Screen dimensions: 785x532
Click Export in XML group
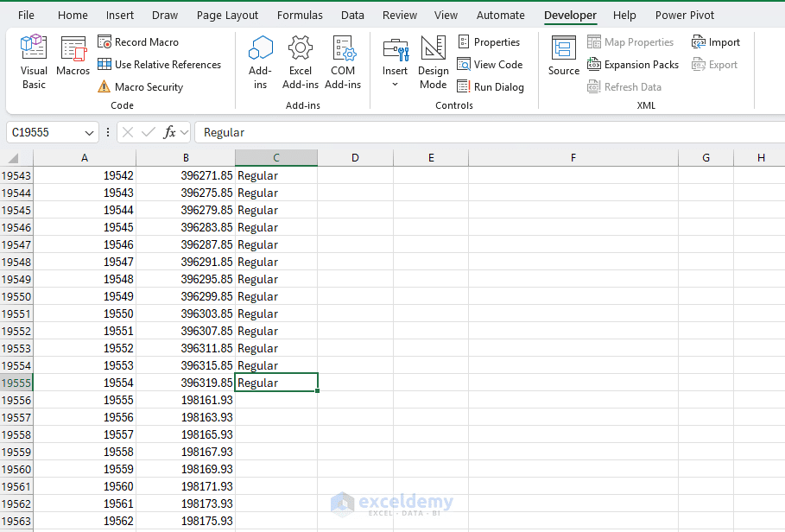[714, 65]
